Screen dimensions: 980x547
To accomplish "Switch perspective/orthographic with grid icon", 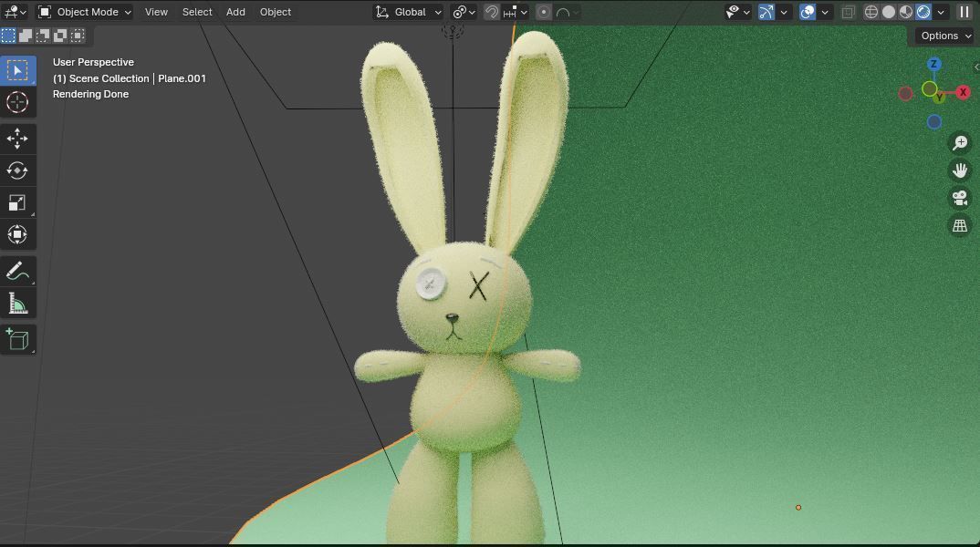I will pos(960,225).
